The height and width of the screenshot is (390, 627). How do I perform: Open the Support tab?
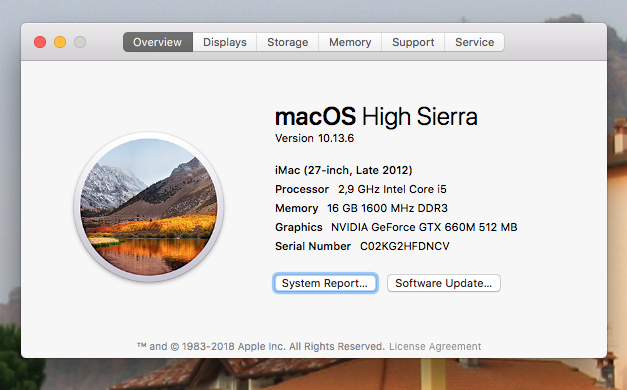413,42
